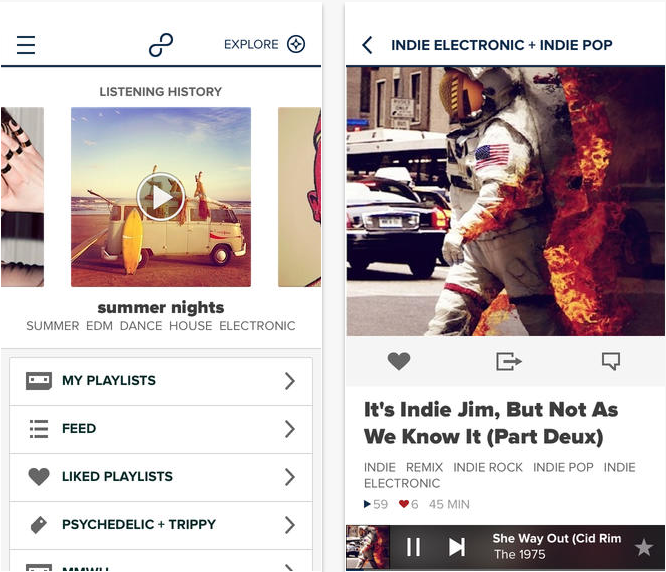The image size is (666, 572).
Task: Select the INDIE ROCK tag link
Action: tap(488, 467)
